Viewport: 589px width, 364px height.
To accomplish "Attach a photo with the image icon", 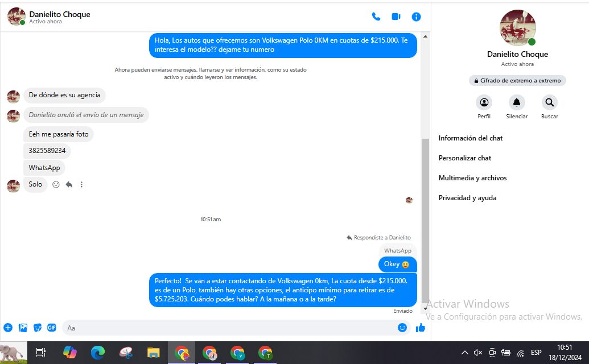I will tap(23, 328).
